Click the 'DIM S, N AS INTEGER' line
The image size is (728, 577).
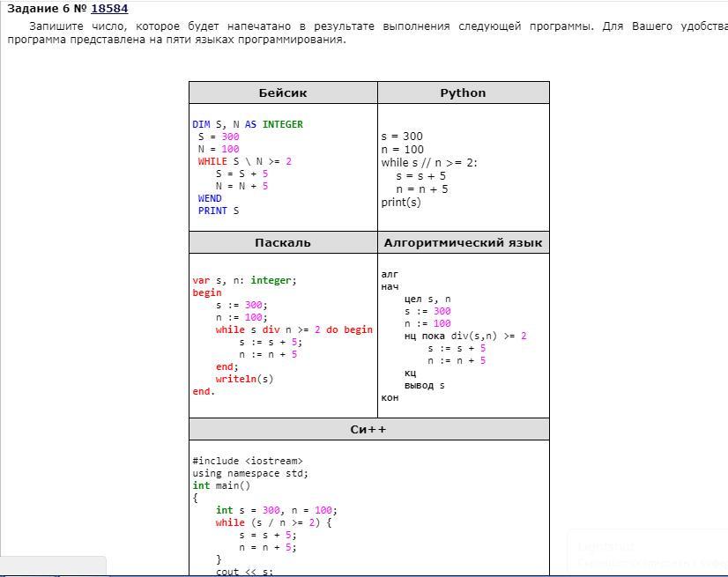(247, 125)
